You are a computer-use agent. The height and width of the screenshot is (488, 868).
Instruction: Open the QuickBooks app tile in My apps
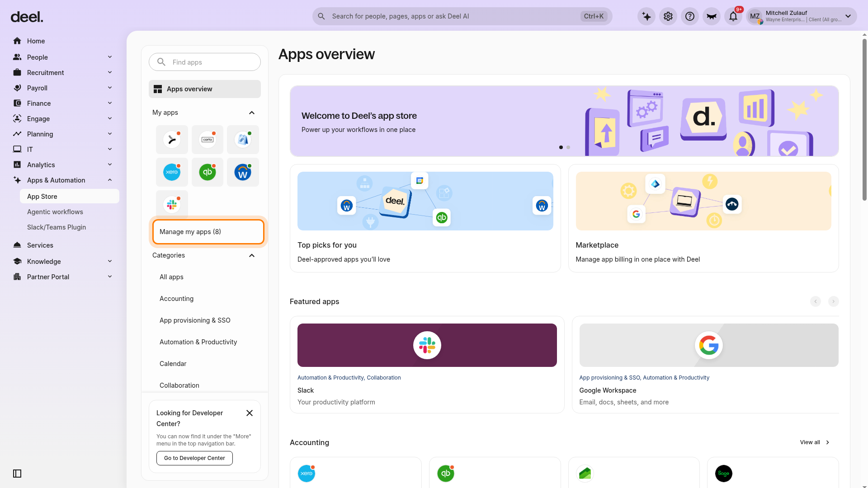pos(208,172)
